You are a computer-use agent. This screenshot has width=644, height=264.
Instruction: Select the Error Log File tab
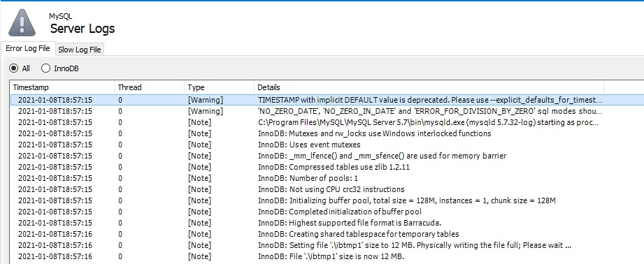click(x=28, y=48)
